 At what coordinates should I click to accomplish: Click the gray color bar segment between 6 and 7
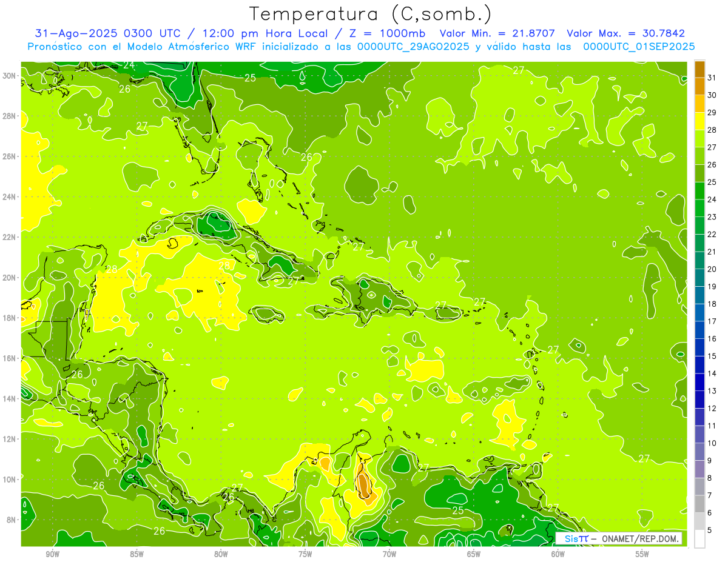pyautogui.click(x=699, y=504)
